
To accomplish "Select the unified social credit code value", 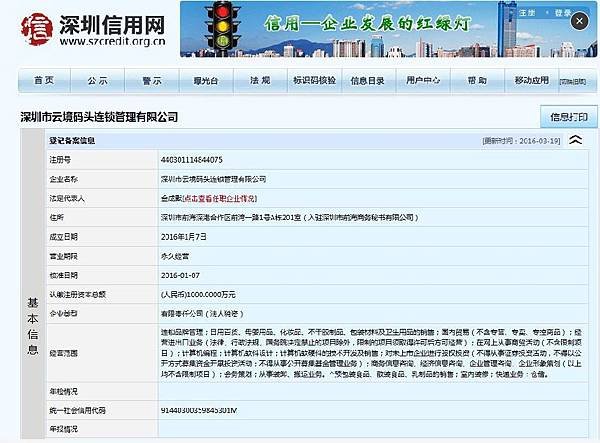I will (x=199, y=410).
